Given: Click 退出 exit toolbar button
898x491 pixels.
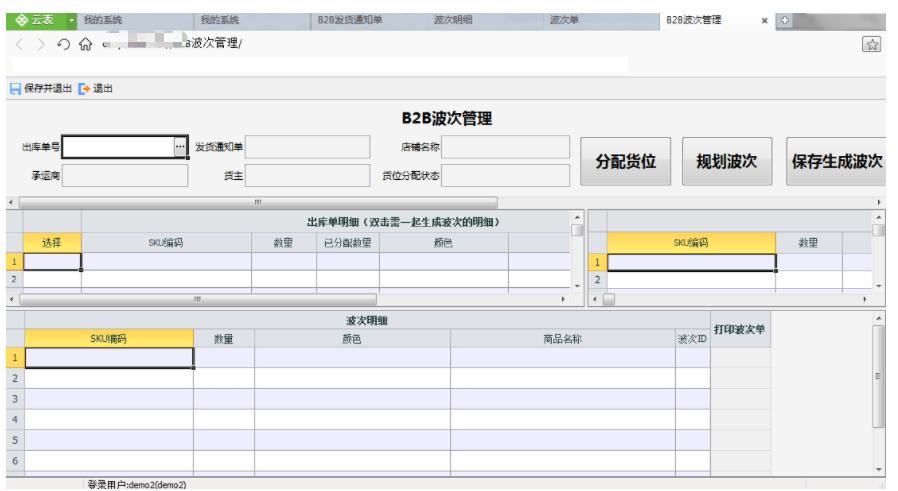Looking at the screenshot, I should tap(96, 88).
